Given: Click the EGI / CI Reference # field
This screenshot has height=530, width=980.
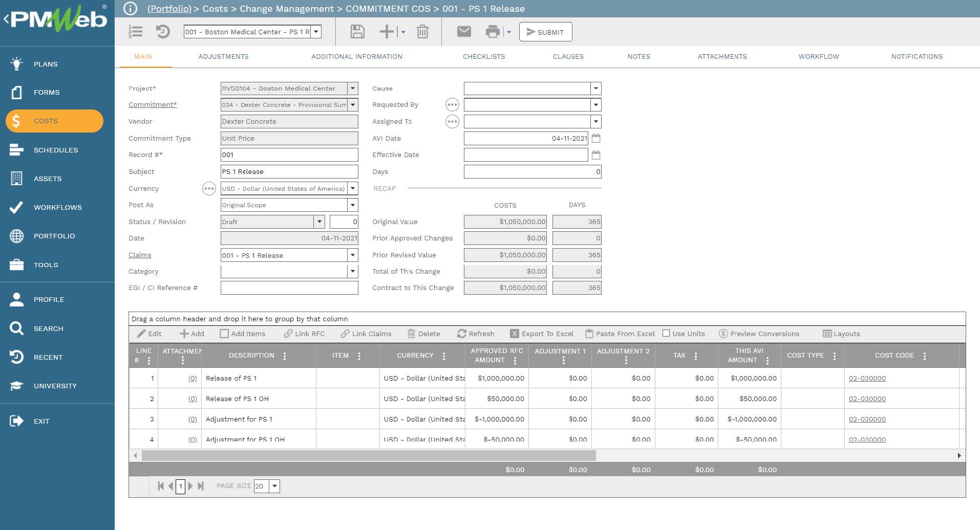Looking at the screenshot, I should tap(289, 288).
